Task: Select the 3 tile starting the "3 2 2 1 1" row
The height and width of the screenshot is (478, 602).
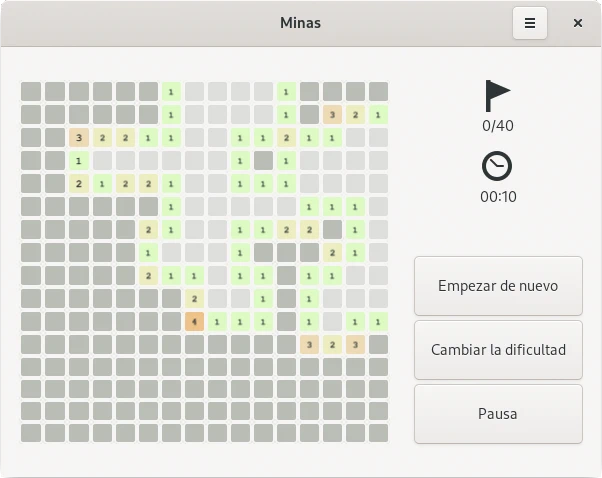Action: [x=78, y=138]
